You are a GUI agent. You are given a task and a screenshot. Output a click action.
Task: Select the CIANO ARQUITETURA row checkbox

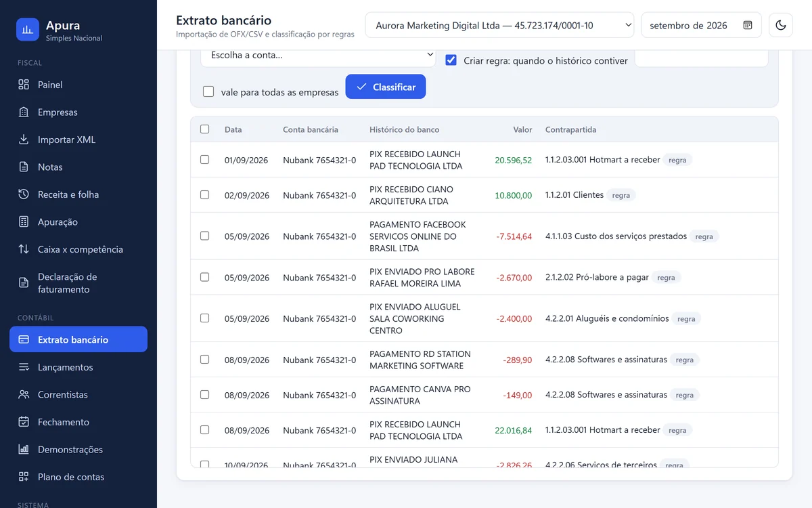pyautogui.click(x=205, y=194)
